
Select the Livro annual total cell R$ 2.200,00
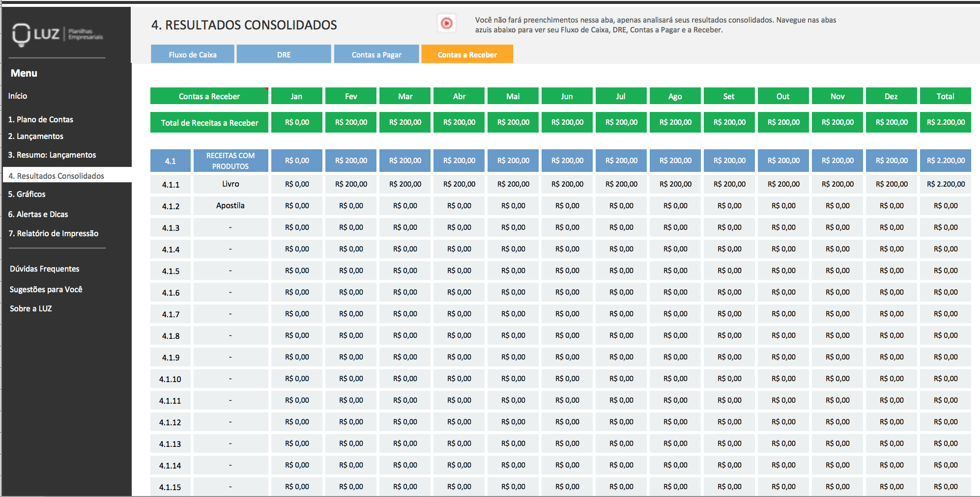[x=945, y=184]
